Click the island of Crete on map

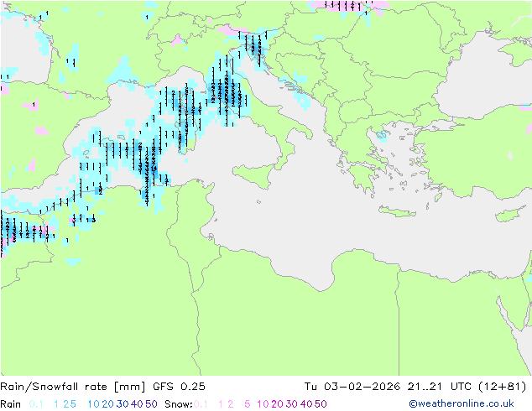(x=397, y=211)
